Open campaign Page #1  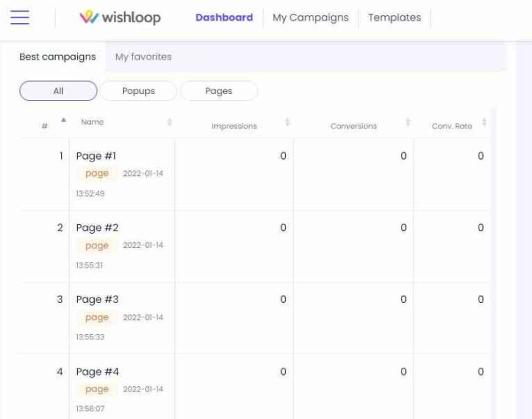[96, 156]
